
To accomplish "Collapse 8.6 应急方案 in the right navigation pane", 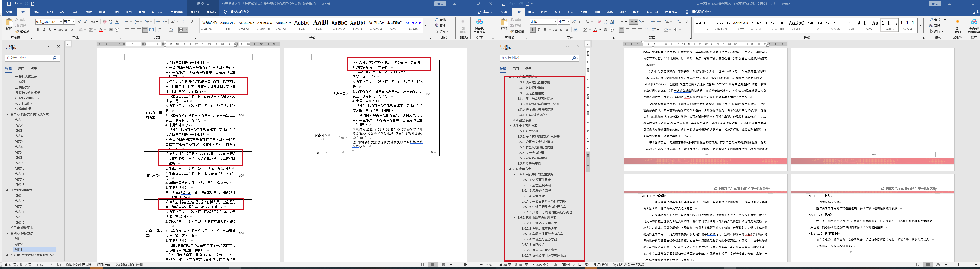I will 511,169.
